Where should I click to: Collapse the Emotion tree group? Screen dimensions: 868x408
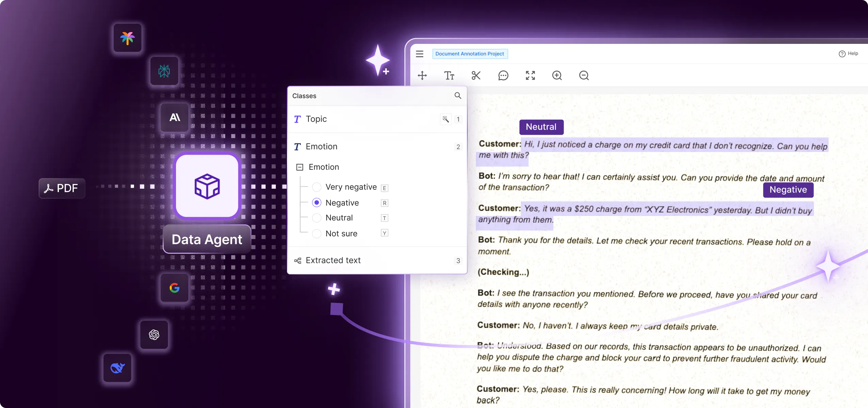click(x=300, y=167)
